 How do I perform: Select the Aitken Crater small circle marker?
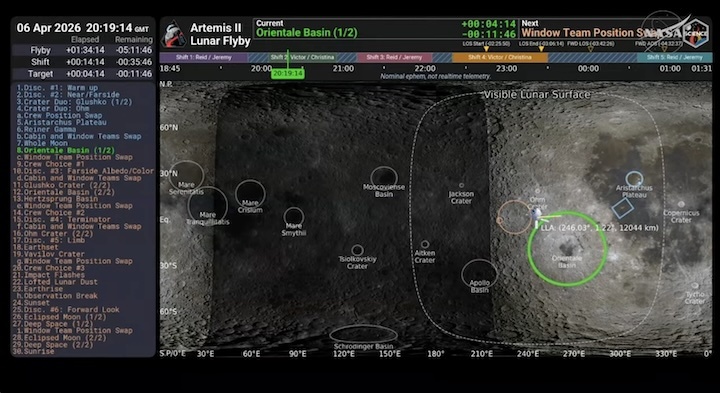[425, 244]
